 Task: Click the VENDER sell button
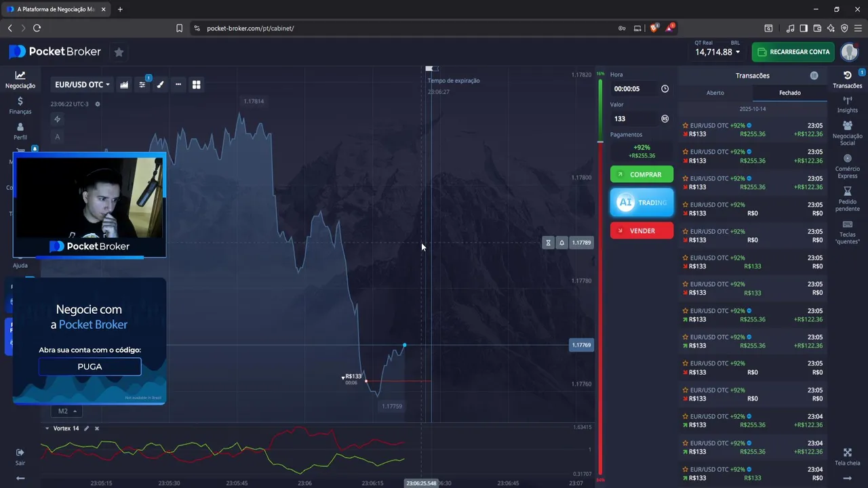[x=642, y=230]
